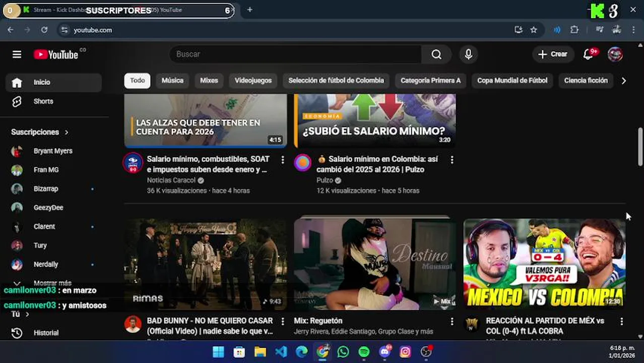Open Clarent subscription
This screenshot has width=644, height=363.
pyautogui.click(x=53, y=226)
